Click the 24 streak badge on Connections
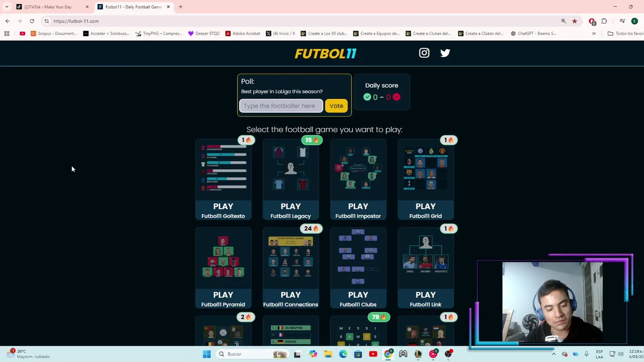Screen dimensions: 644x362 (311, 228)
